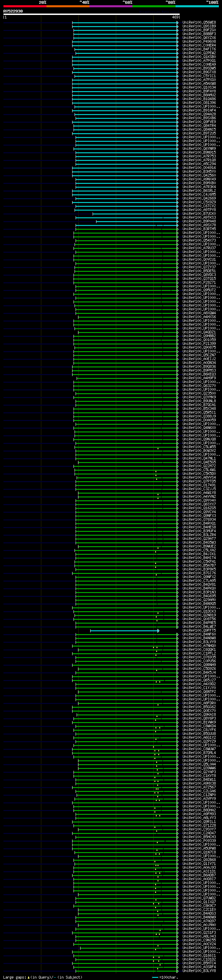Screen dimensions: 222x980
Task: Click UniRef100_Q4QDZ1 label
Action: [x=199, y=332]
